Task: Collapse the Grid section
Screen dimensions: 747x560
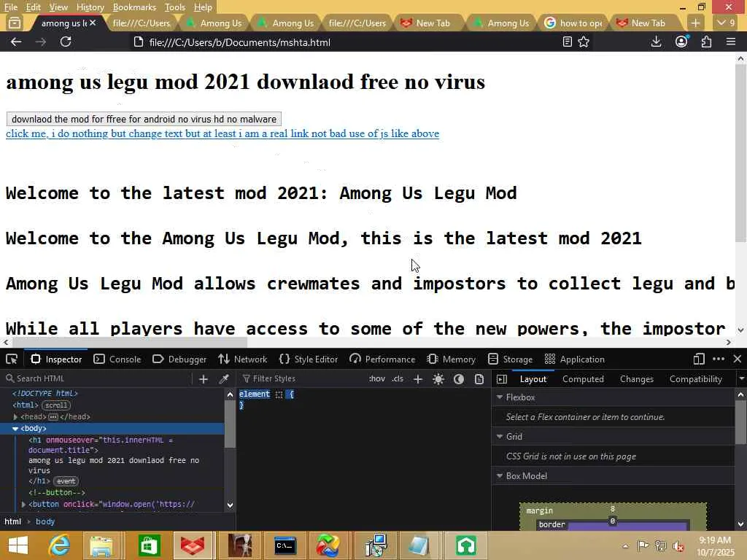Action: tap(500, 436)
